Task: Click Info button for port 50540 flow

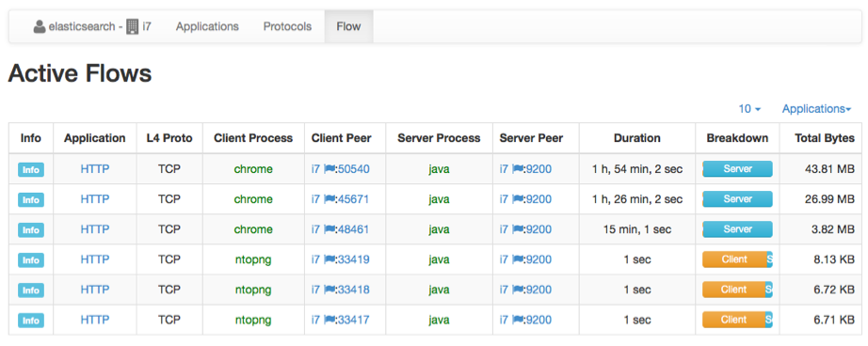Action: 31,169
